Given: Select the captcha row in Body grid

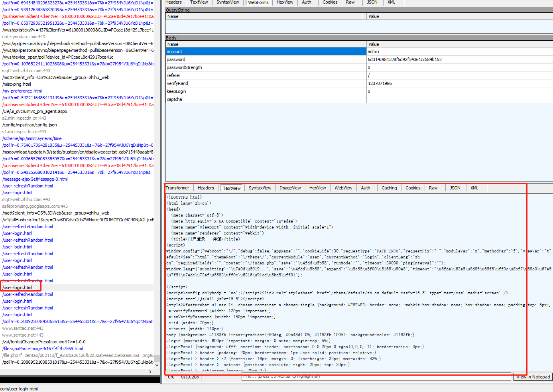Looking at the screenshot, I should (x=174, y=99).
